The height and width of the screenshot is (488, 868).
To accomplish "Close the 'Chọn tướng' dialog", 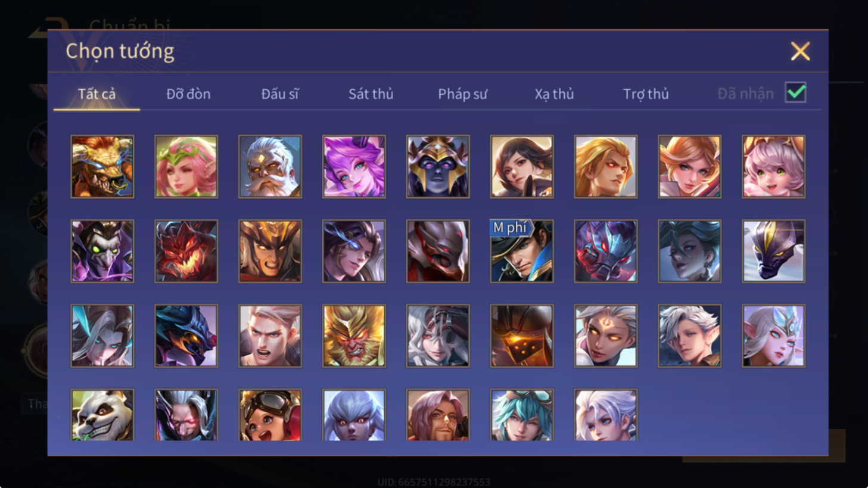I will (800, 51).
